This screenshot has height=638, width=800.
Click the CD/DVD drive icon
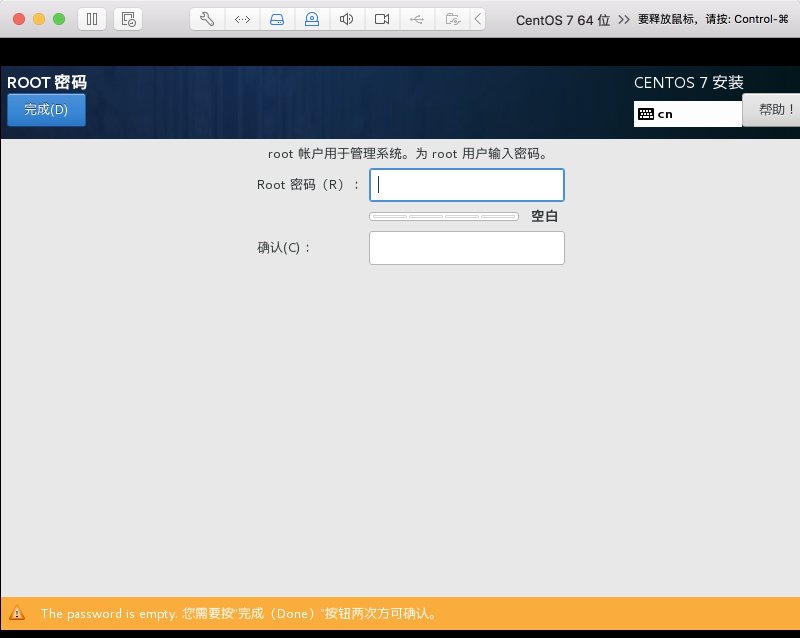coord(312,19)
